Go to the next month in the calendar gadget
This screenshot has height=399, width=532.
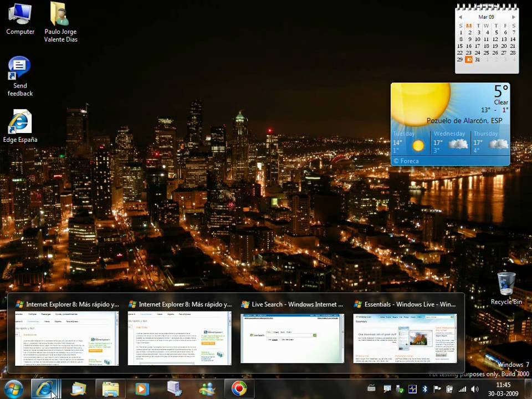tap(513, 17)
